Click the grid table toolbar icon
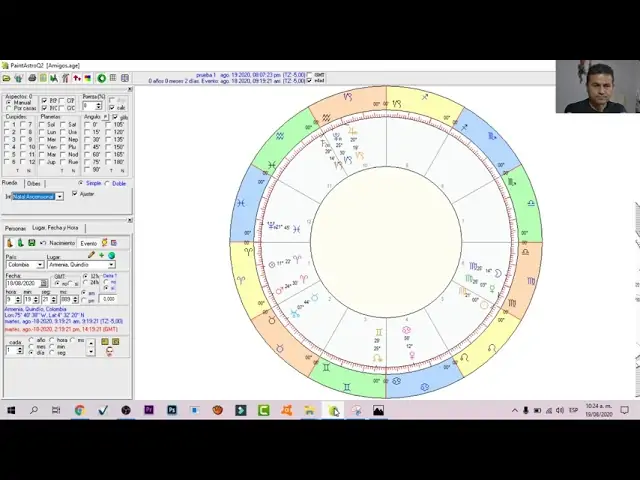The height and width of the screenshot is (480, 640). (113, 78)
